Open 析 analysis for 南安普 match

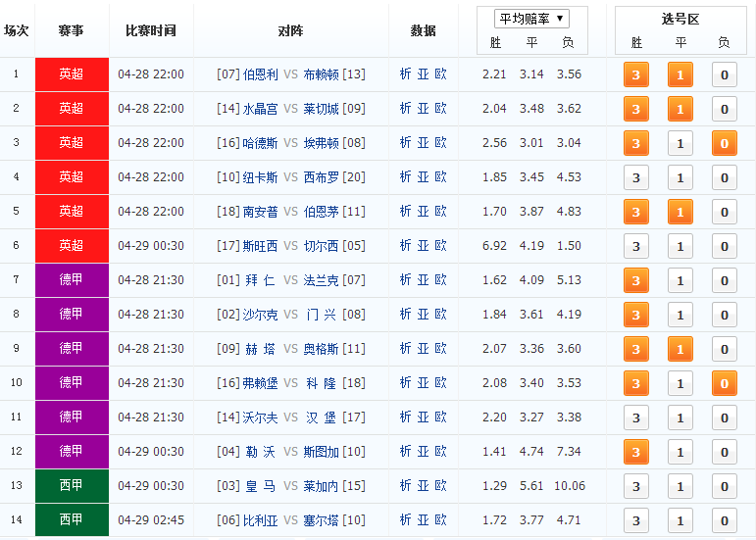[405, 211]
